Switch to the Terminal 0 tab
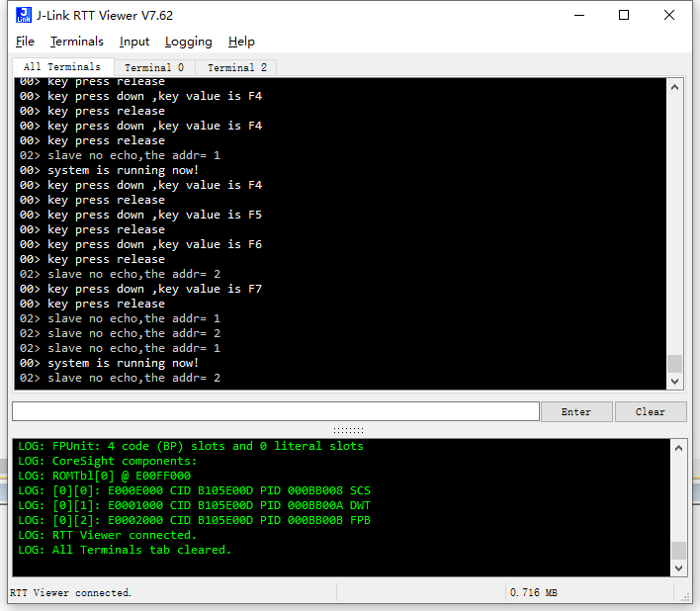700x611 pixels. pos(154,68)
